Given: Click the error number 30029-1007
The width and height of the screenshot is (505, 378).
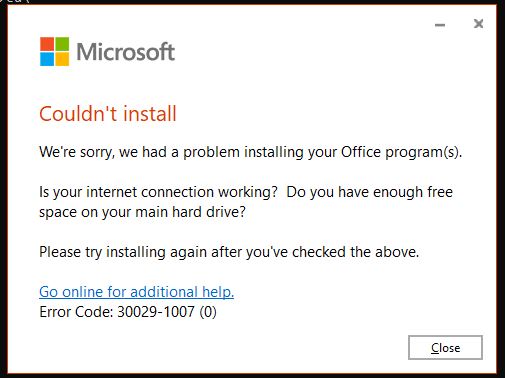Looking at the screenshot, I should pos(156,312).
